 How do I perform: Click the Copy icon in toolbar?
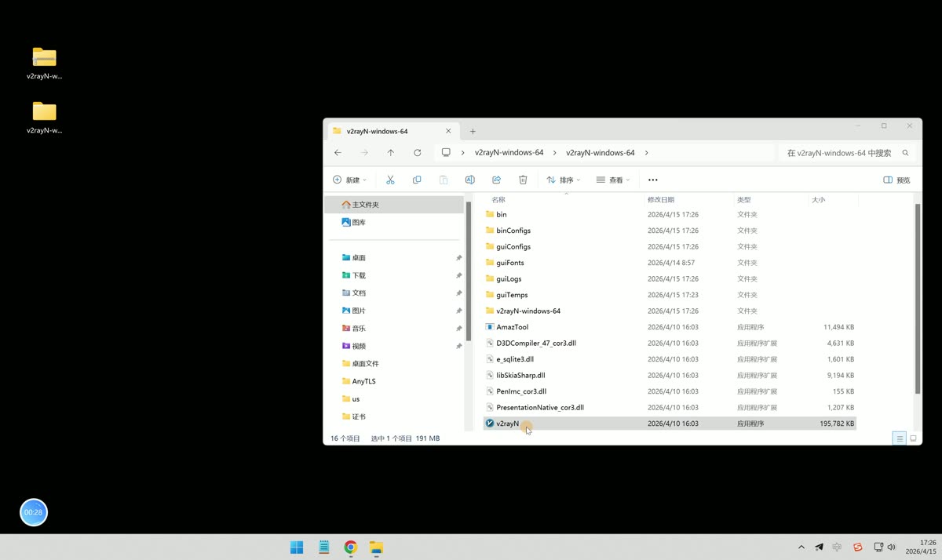[x=417, y=180]
